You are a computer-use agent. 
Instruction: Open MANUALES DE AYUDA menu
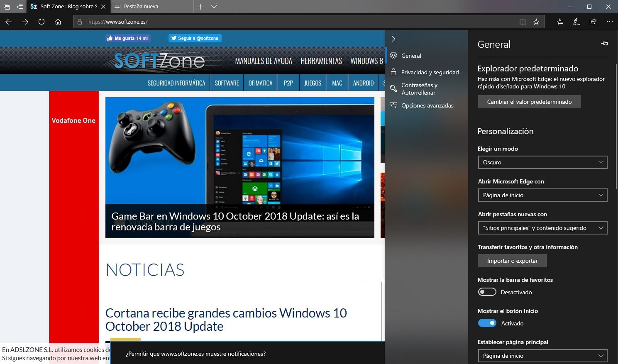264,61
